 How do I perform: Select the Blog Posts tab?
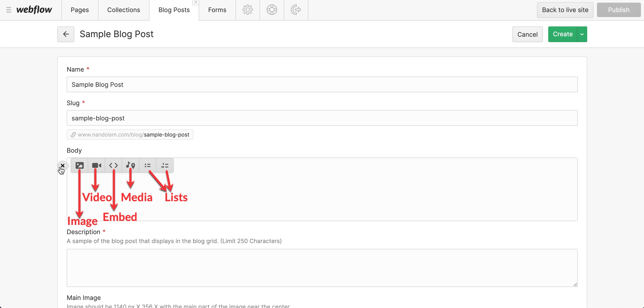174,10
